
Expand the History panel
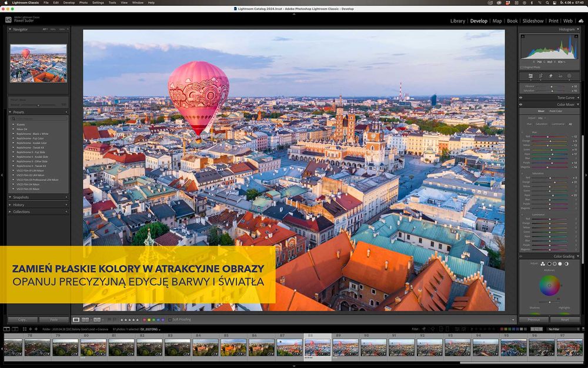pos(10,205)
